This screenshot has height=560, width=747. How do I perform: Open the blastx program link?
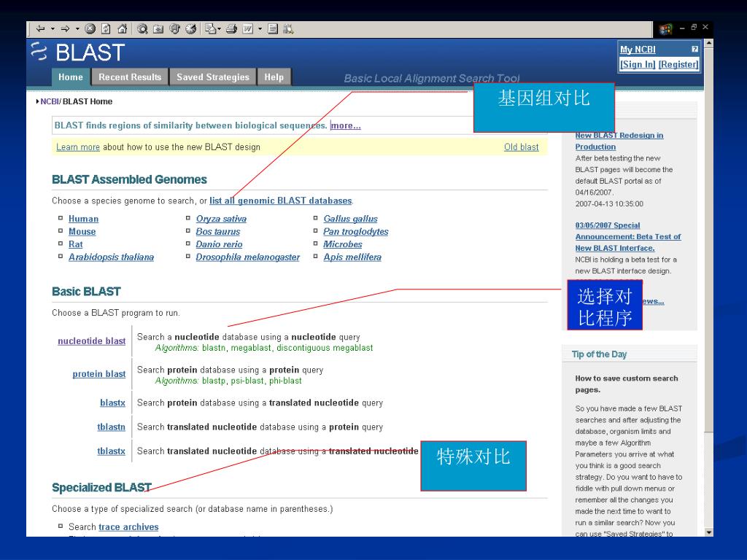pos(112,402)
